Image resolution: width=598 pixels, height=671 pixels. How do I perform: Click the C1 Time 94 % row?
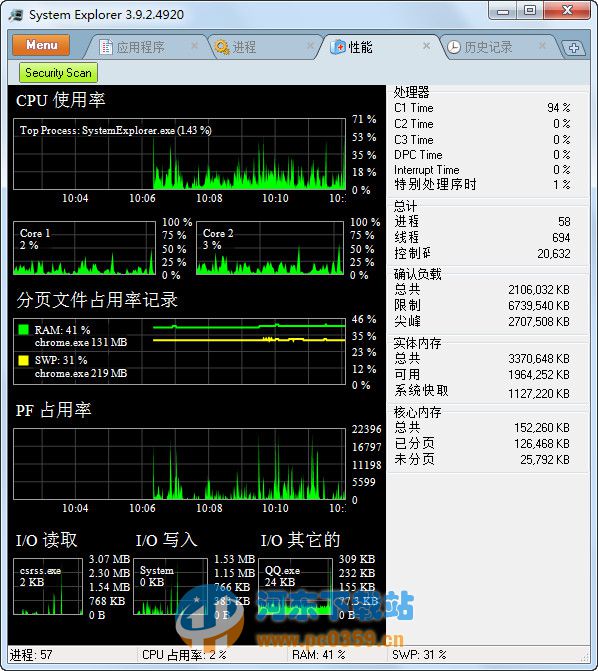(482, 108)
